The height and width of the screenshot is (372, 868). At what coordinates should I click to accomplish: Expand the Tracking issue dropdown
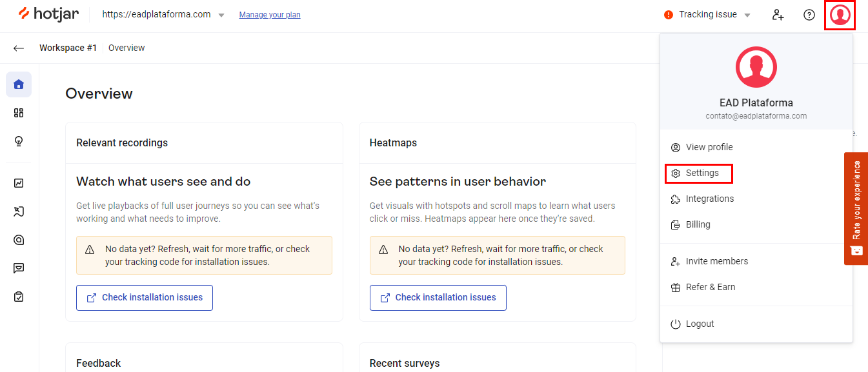point(707,15)
